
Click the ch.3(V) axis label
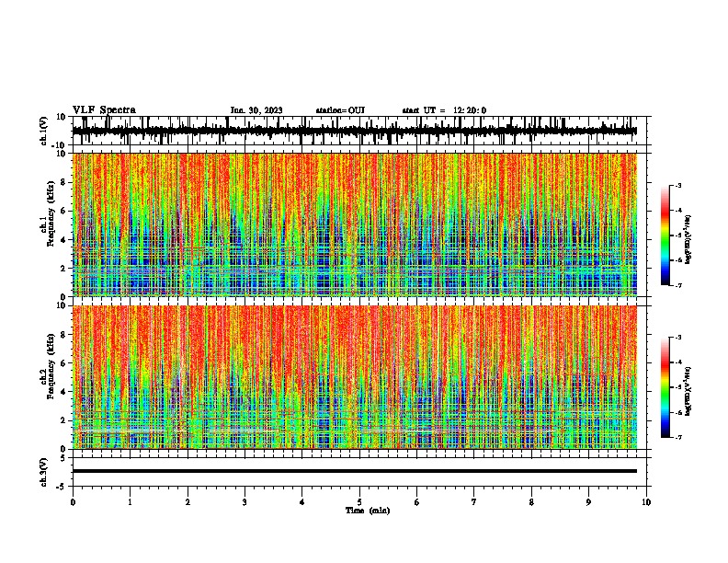[44, 472]
